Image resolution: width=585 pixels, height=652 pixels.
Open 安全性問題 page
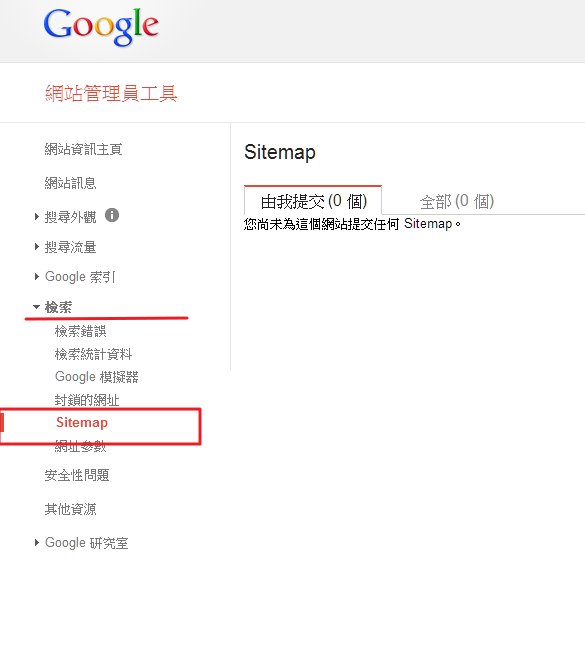click(77, 475)
